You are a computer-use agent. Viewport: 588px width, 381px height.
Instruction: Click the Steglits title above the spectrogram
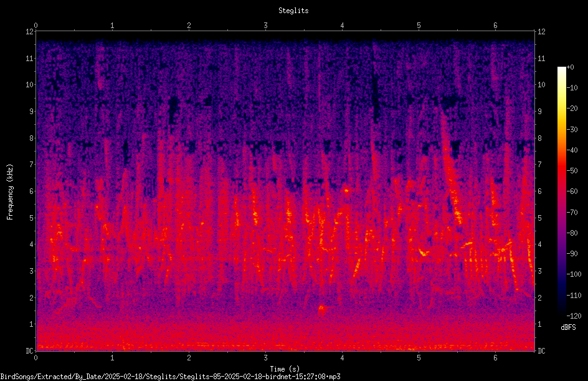[293, 11]
